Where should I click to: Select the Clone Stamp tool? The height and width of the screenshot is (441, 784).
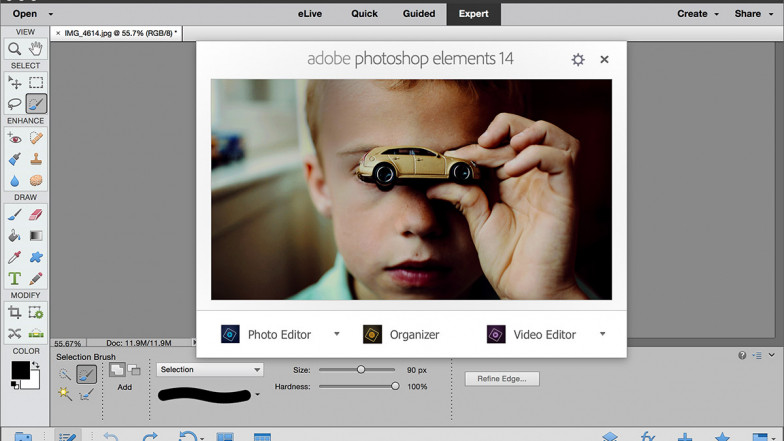(x=36, y=159)
